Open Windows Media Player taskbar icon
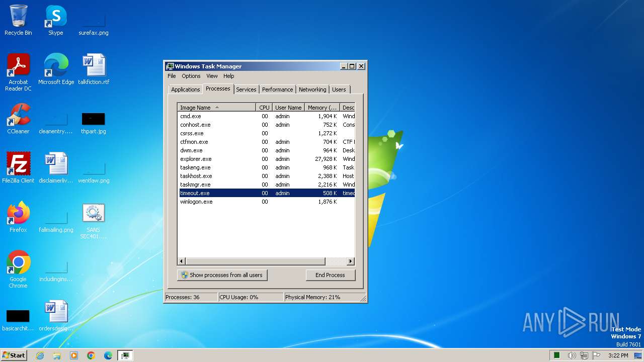 pyautogui.click(x=74, y=355)
